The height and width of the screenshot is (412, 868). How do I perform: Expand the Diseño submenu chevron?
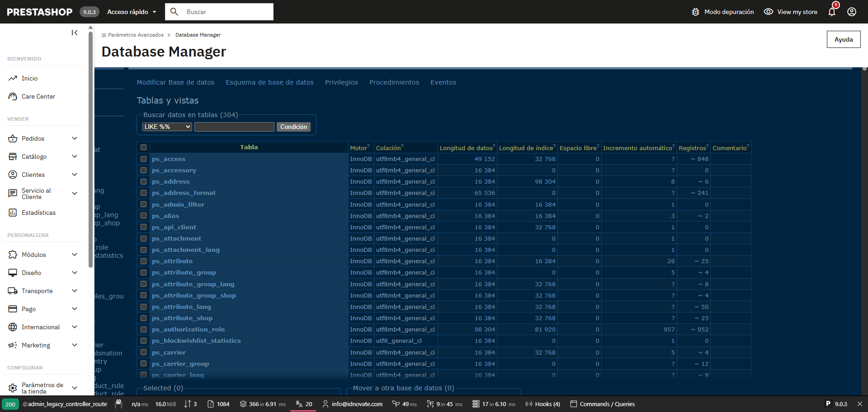[75, 273]
